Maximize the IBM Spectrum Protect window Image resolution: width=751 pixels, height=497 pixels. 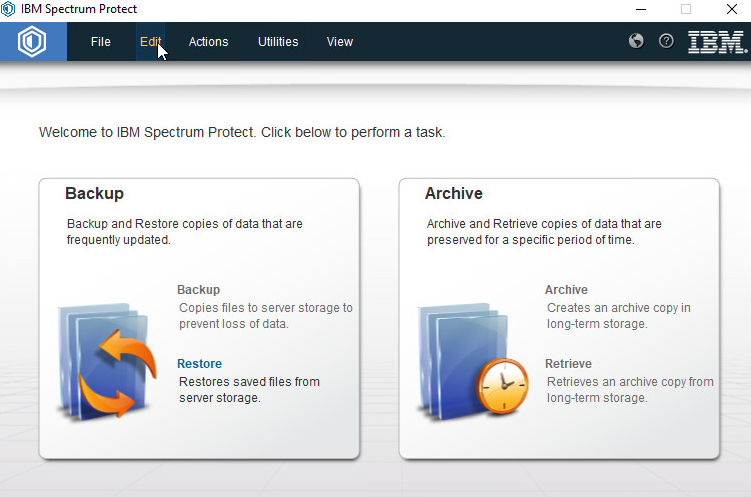686,9
